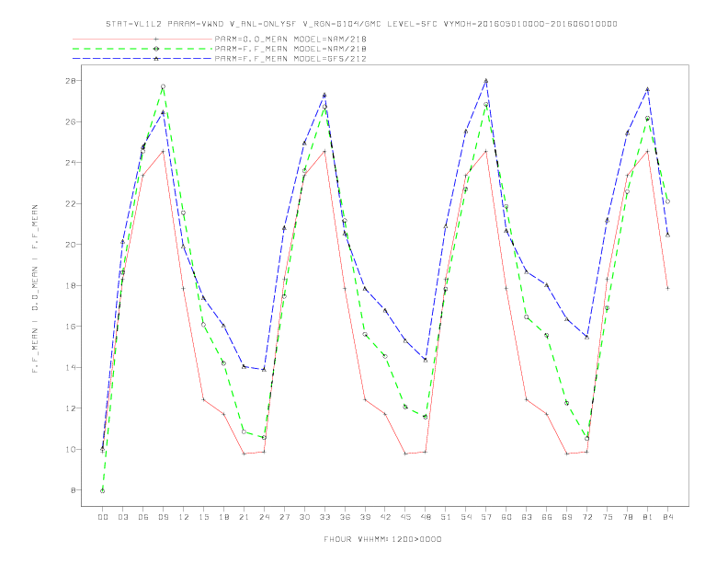Click x-axis tick label 27
Screen dimensions: 728x563
[284, 517]
